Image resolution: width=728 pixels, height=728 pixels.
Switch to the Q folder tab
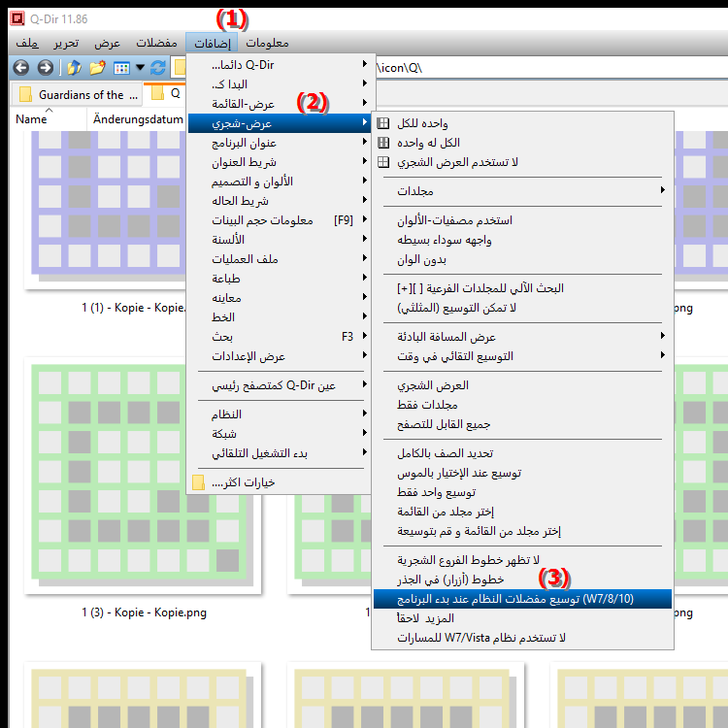(166, 93)
